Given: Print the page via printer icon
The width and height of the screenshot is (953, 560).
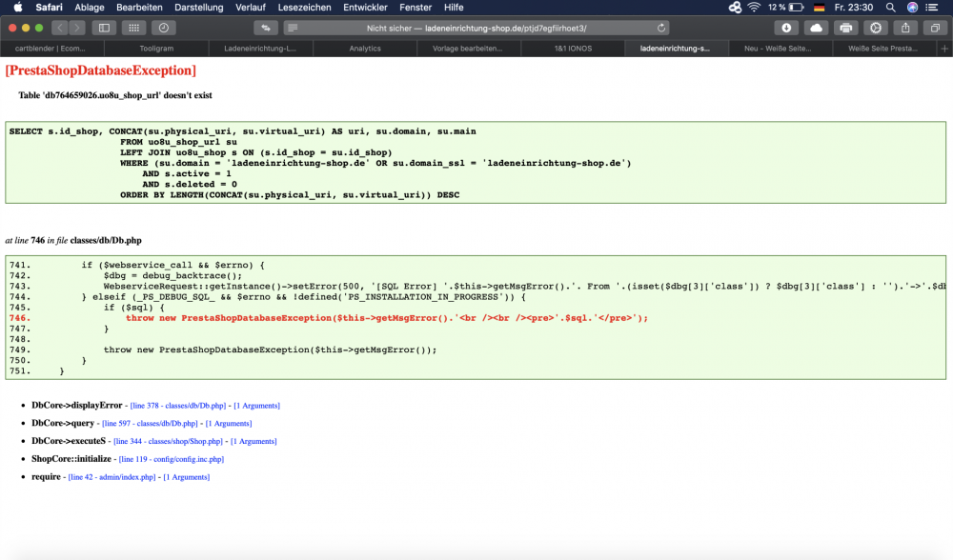Looking at the screenshot, I should (x=845, y=28).
